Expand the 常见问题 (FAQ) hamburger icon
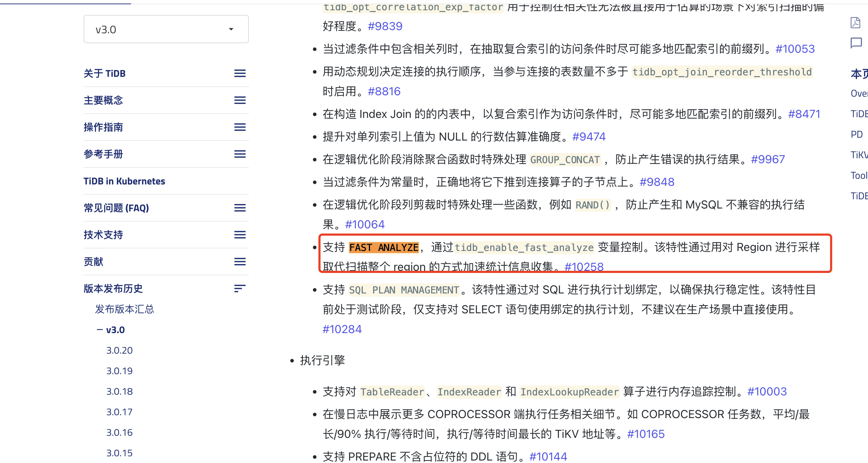Viewport: 868px width, 463px height. coord(240,208)
